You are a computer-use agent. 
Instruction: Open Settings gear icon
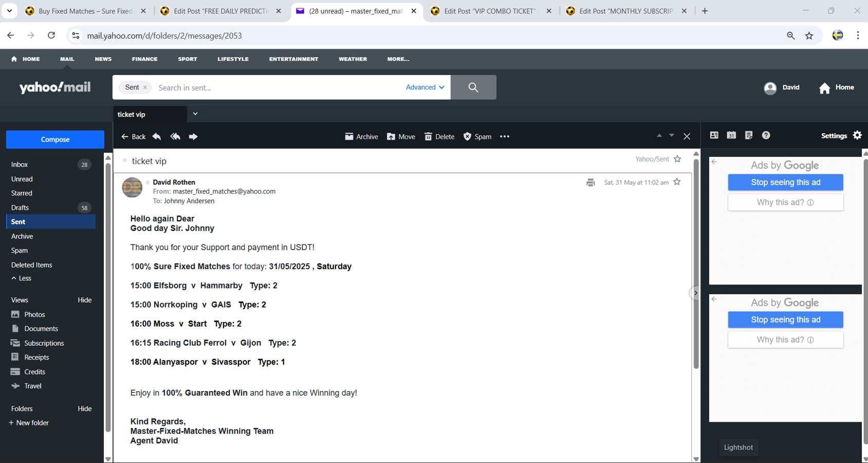tap(857, 135)
